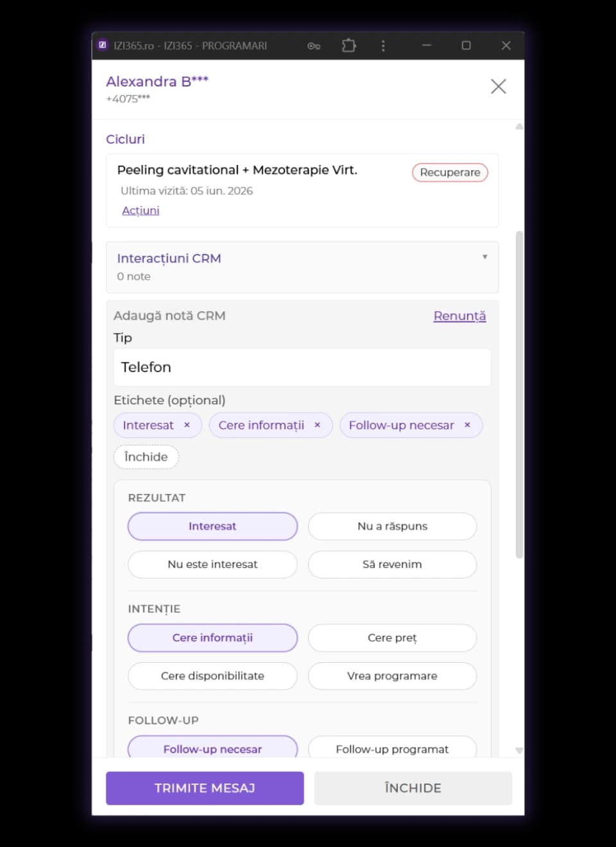Open the Tip dropdown showing Telefon
The image size is (616, 847).
302,367
